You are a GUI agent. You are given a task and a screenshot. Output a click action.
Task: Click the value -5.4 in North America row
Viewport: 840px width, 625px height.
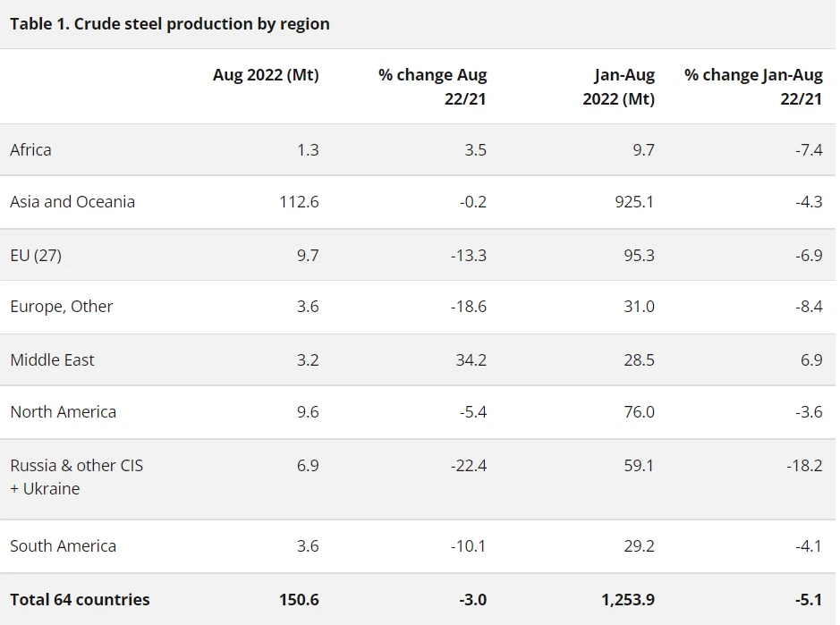click(473, 412)
